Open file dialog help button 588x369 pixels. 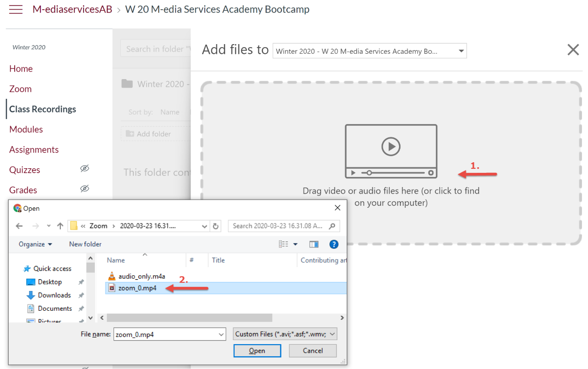[x=334, y=244]
